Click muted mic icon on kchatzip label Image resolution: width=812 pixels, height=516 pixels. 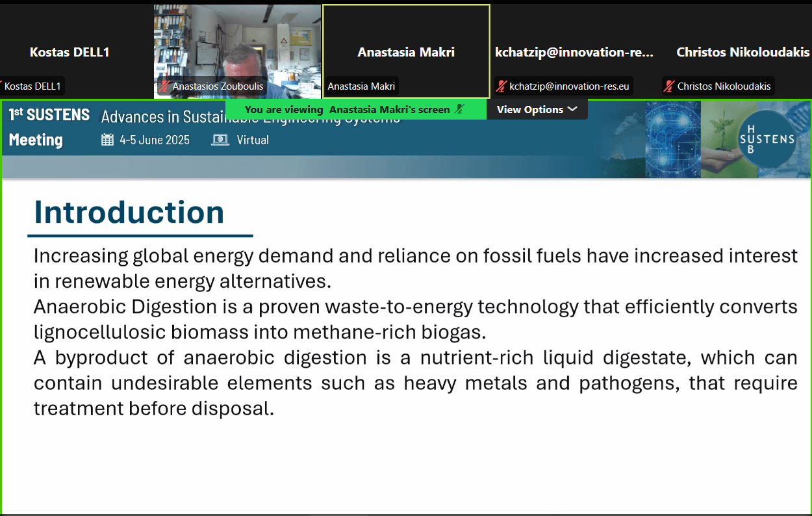(x=501, y=86)
